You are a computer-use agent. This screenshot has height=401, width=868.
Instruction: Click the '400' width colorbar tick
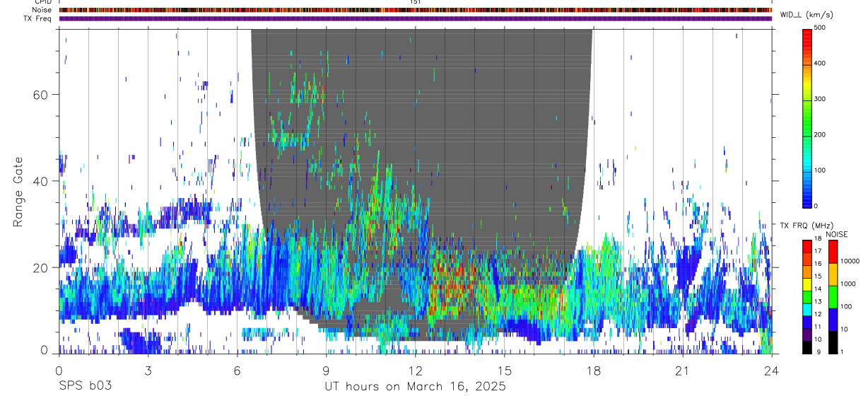pyautogui.click(x=820, y=64)
